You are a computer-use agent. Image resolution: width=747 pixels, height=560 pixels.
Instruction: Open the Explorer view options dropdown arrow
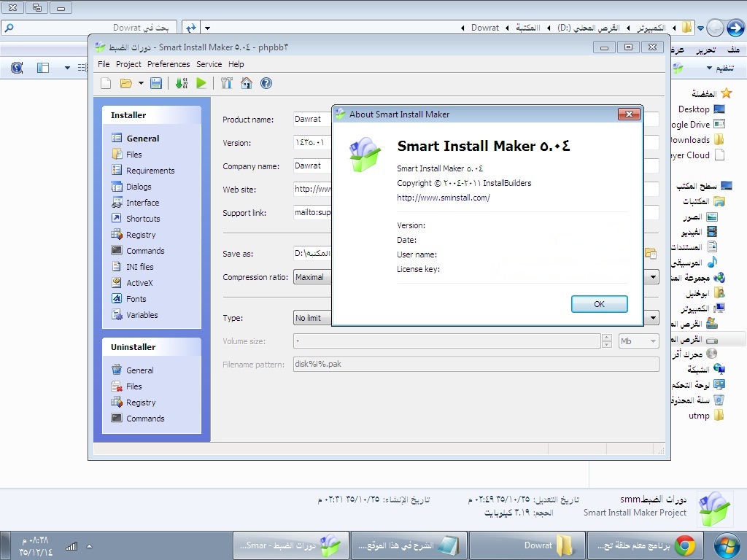67,68
